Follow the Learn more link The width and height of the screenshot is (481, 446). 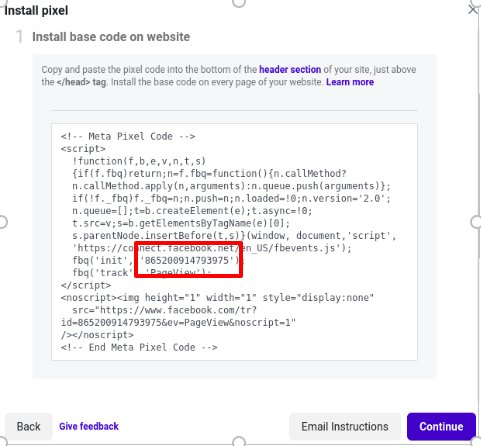tap(350, 82)
